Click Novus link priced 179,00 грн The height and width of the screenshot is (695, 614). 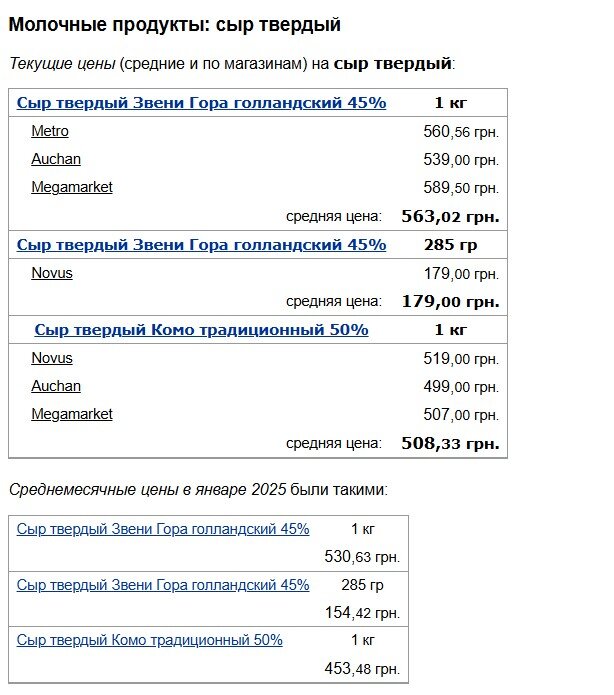[52, 273]
